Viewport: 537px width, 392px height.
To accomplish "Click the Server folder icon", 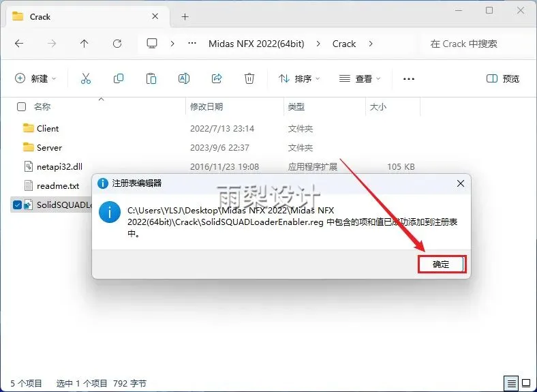I will 28,147.
